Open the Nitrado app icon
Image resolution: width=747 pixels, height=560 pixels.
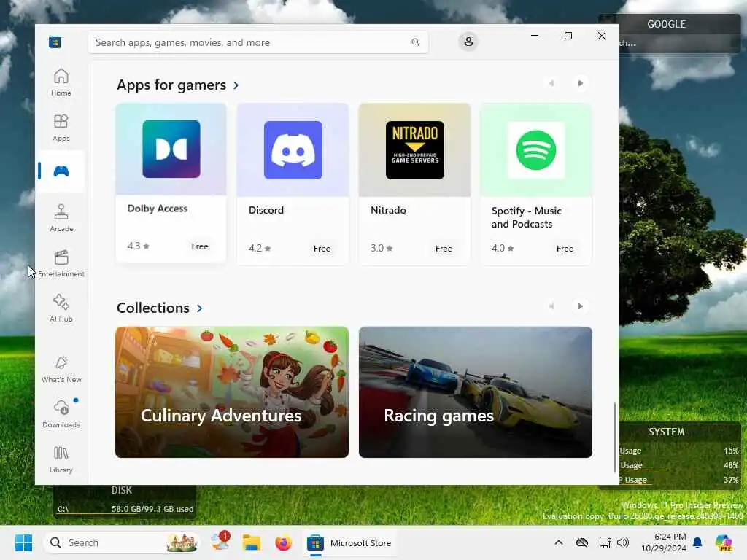[415, 150]
